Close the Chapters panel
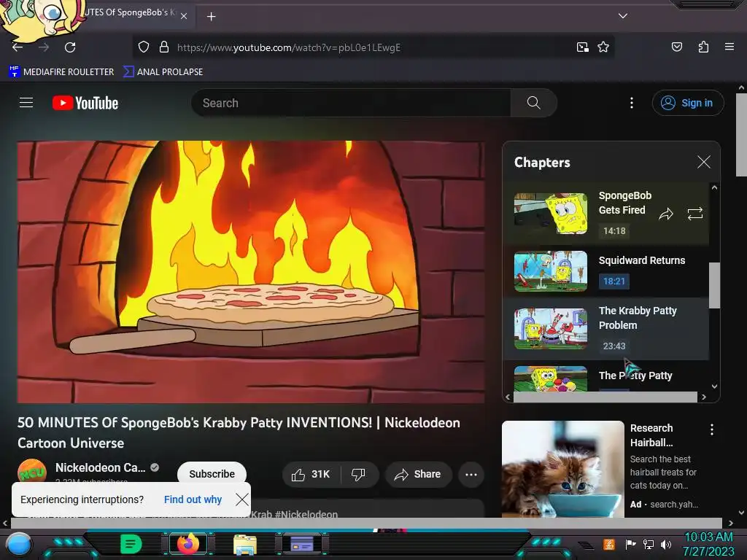This screenshot has width=747, height=560. (704, 162)
